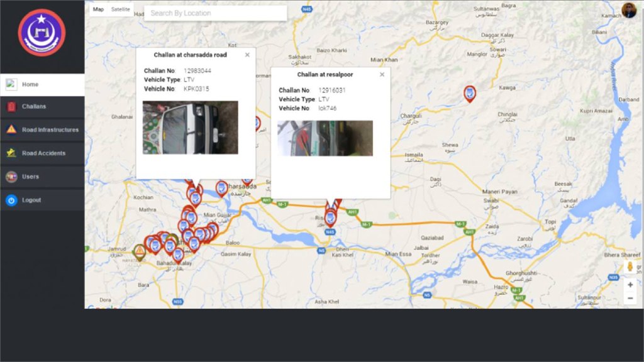Switch to Map view

coord(99,9)
